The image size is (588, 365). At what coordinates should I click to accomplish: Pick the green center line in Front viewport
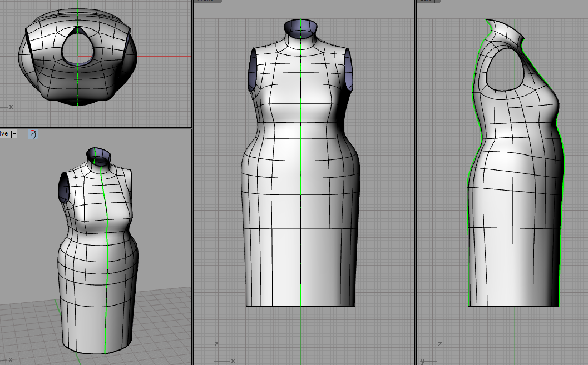point(300,167)
